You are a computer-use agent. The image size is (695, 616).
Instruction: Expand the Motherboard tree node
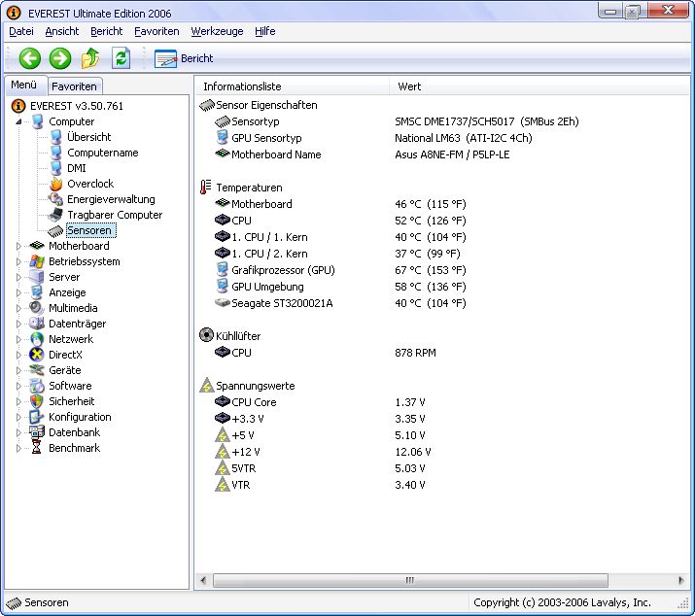point(18,246)
